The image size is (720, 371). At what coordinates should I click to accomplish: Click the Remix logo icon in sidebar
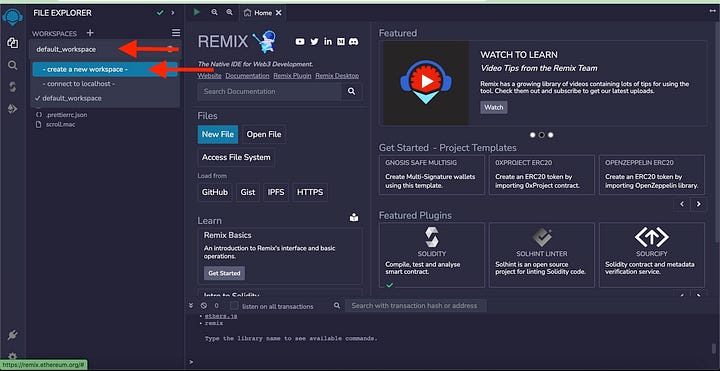(x=12, y=17)
